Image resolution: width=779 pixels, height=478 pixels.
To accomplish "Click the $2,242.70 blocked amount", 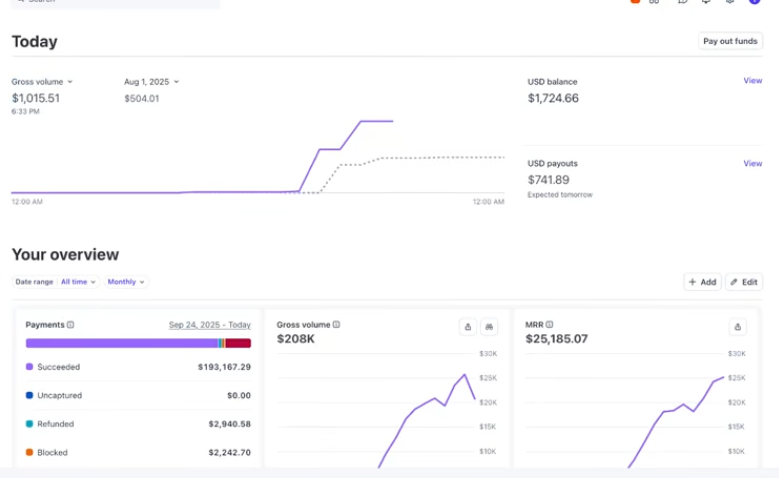I will [x=230, y=453].
